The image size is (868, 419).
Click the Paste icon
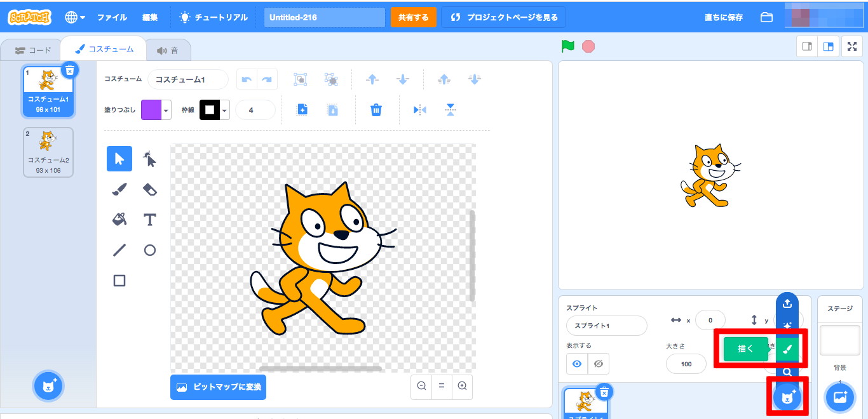point(332,110)
